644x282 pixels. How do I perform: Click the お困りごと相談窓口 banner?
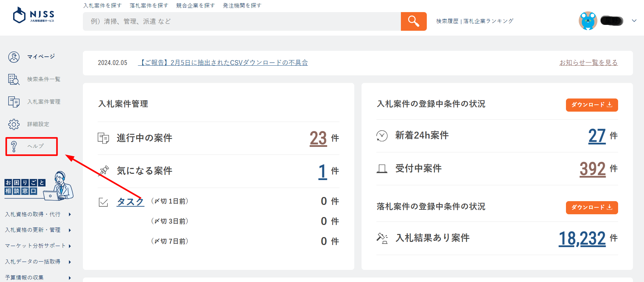click(x=39, y=186)
